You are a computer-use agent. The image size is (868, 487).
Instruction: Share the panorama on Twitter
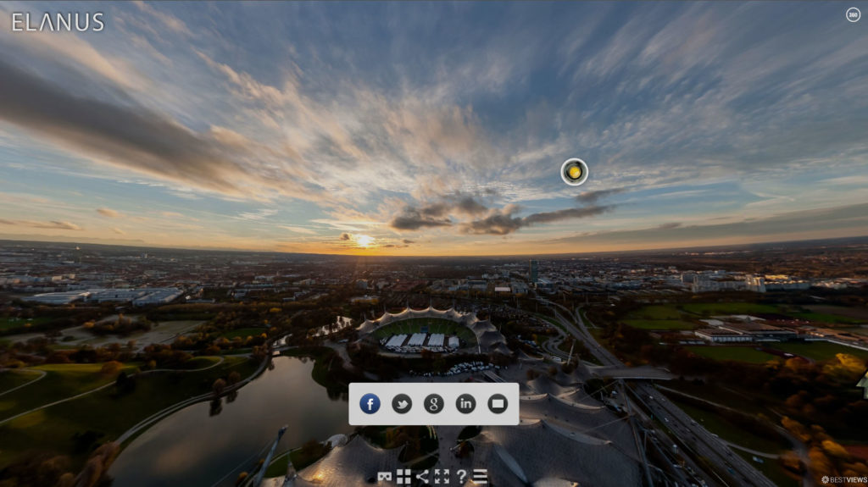(402, 404)
